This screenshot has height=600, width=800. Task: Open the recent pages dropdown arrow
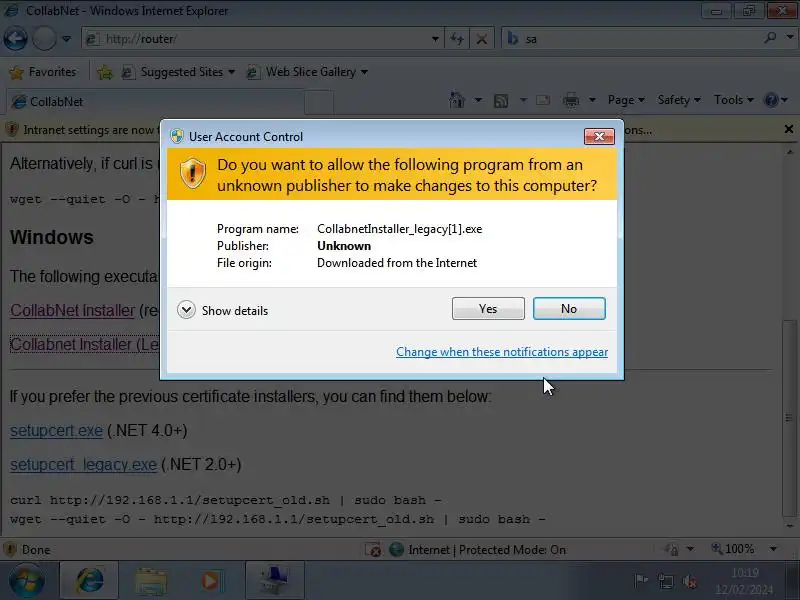[66, 39]
